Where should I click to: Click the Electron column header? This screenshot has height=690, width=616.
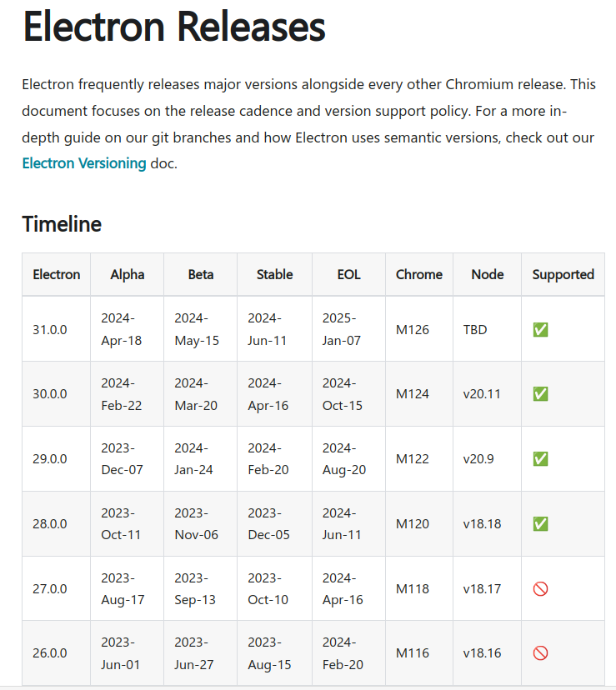[x=57, y=275]
